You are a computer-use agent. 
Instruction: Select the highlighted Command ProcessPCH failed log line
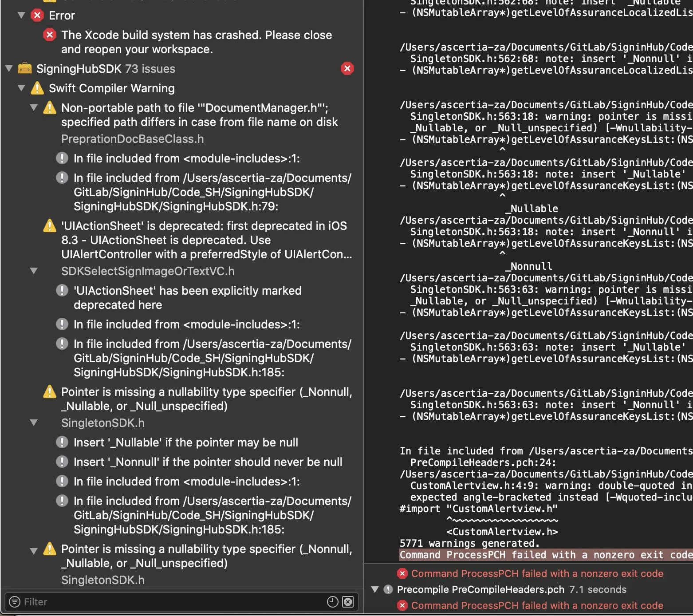546,555
